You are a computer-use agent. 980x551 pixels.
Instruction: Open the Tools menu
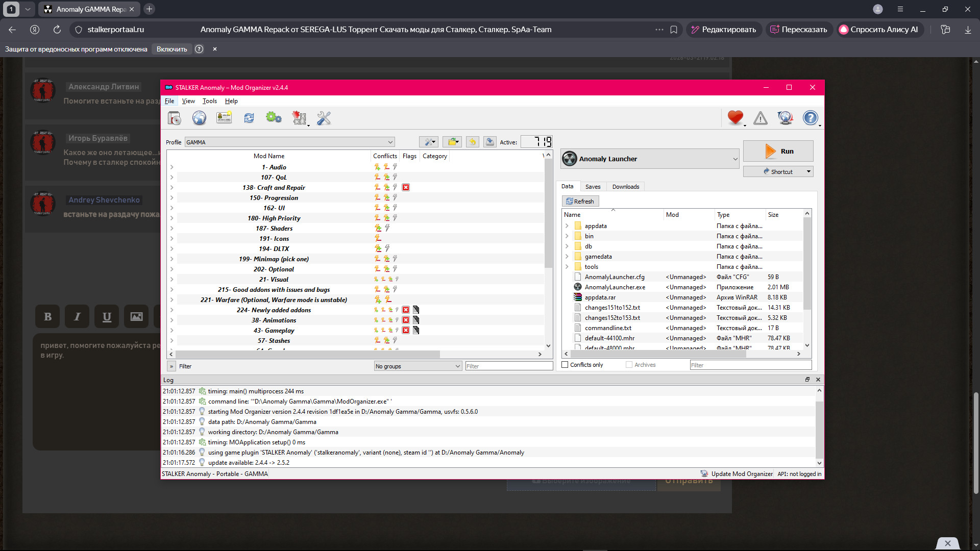point(209,101)
